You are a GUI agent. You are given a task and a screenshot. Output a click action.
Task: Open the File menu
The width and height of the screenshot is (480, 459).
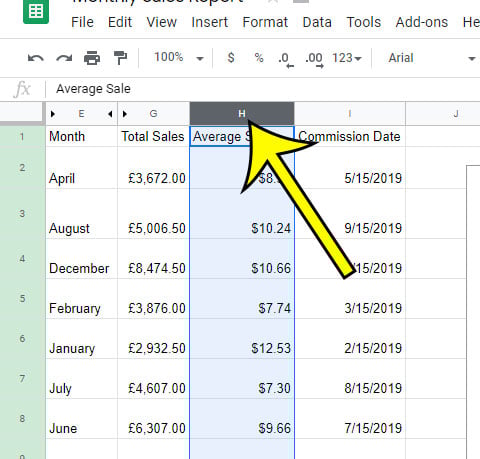point(82,22)
